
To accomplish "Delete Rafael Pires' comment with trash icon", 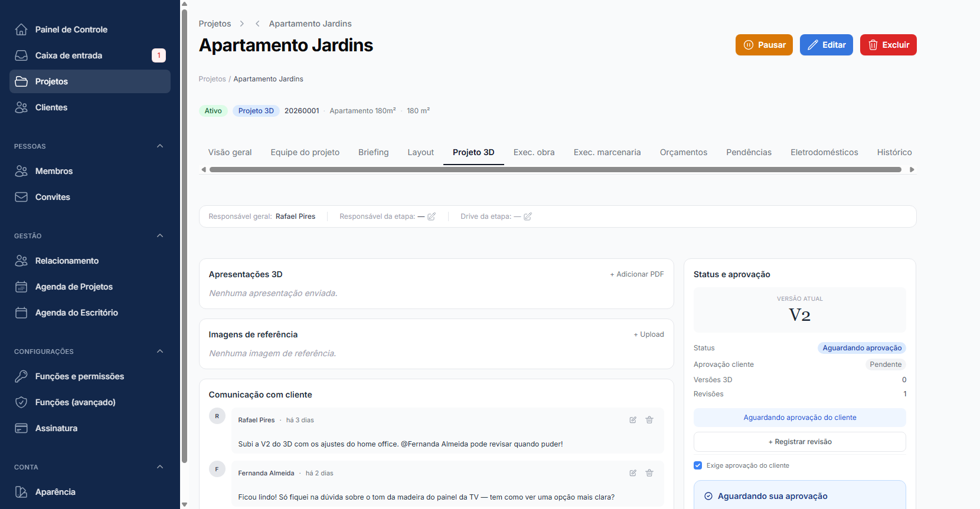I will (649, 420).
